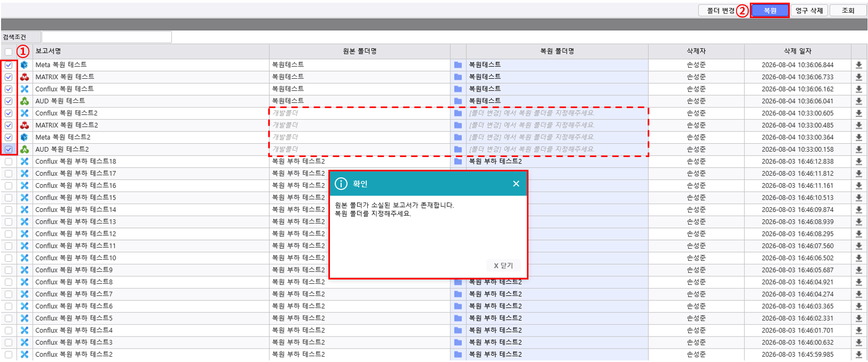Uncheck the Meta 복원 테스트 row checkbox

click(9, 65)
